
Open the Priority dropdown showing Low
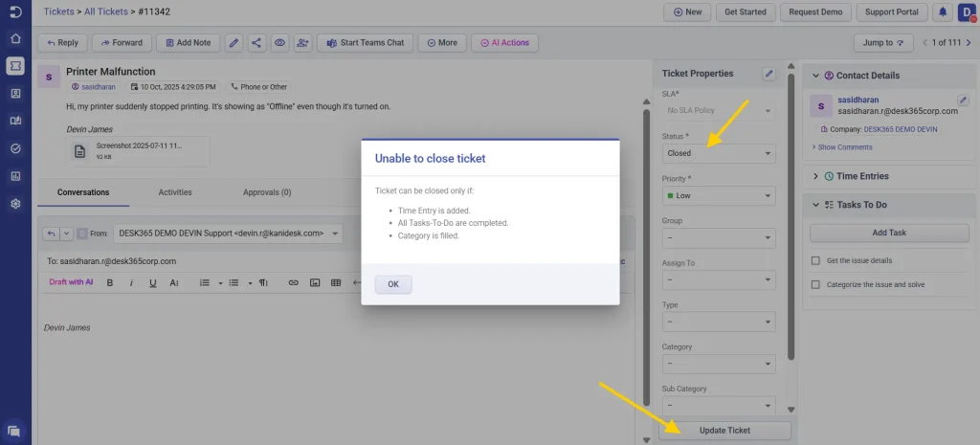(719, 196)
